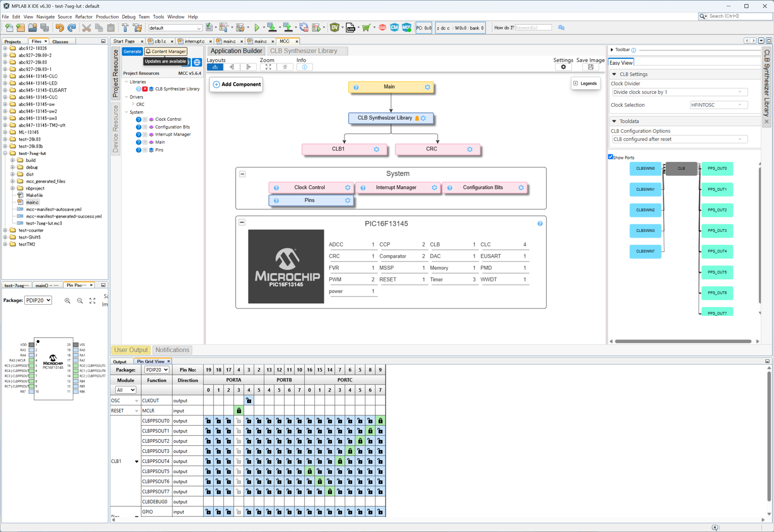774x532 pixels.
Task: Open settings gear on CLB1 block
Action: [376, 149]
